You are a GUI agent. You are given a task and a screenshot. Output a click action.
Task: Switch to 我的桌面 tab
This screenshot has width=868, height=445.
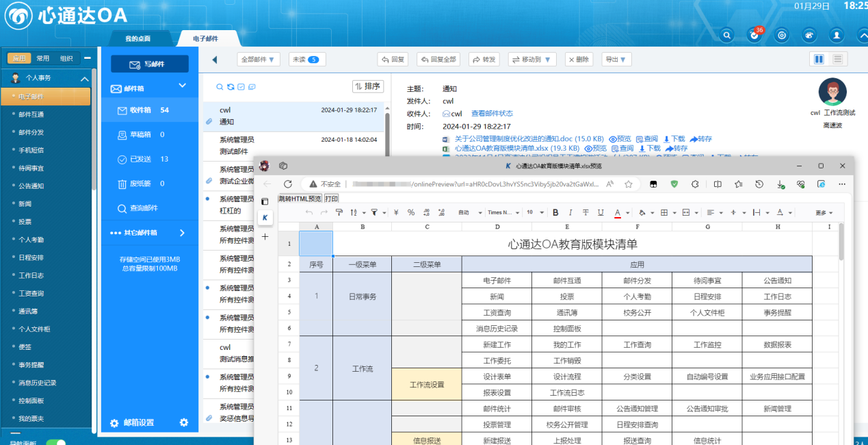[137, 39]
